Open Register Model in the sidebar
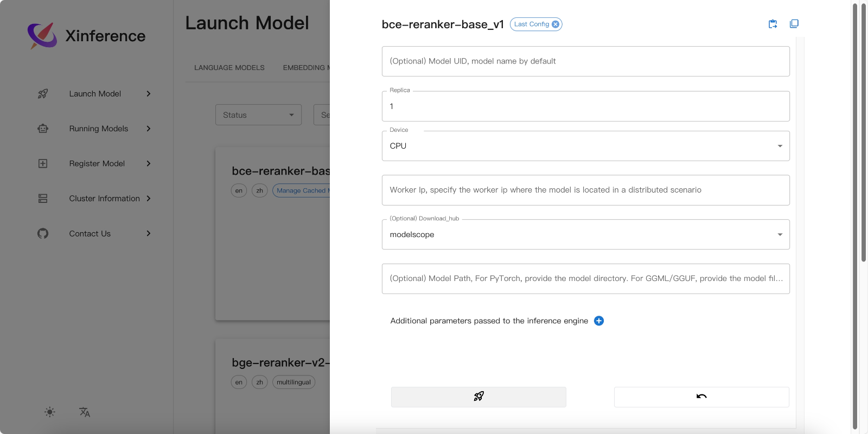This screenshot has width=868, height=434. (x=97, y=163)
